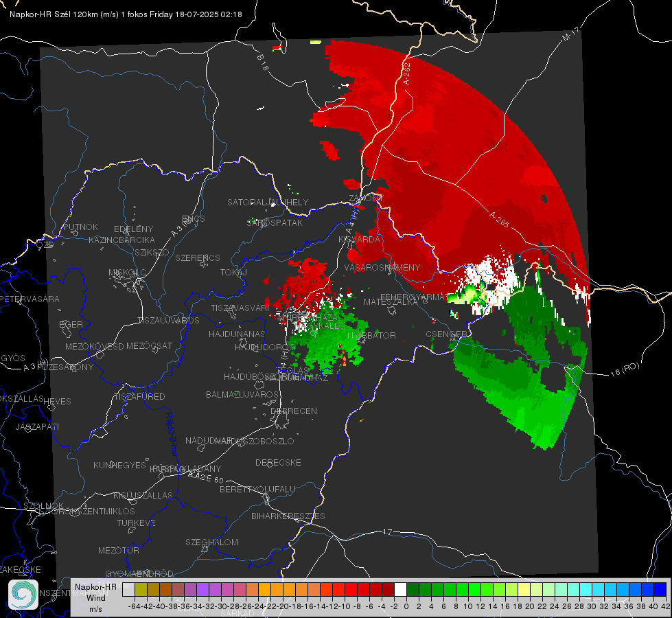This screenshot has height=618, width=672.
Task: Click the SZEGHALOM city label
Action: point(211,542)
